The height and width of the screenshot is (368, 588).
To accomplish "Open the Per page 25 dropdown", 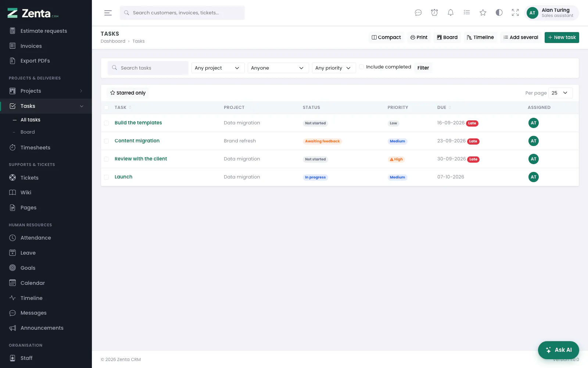I will coord(560,93).
